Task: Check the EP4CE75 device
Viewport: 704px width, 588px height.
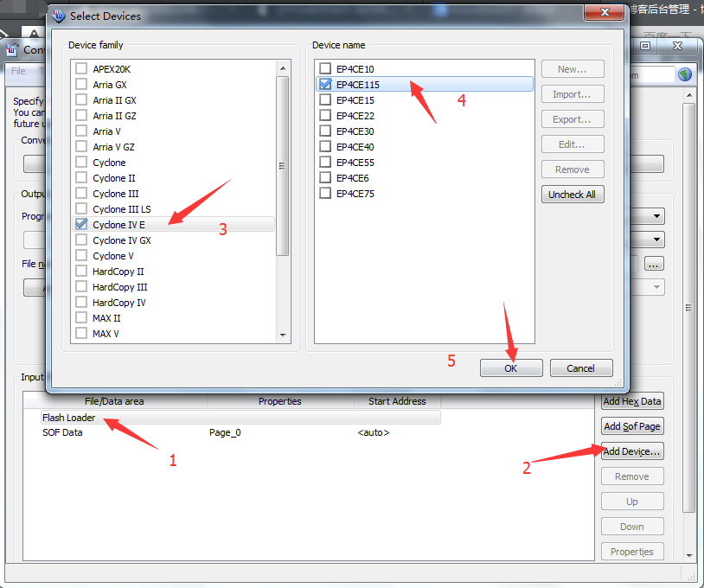Action: (x=325, y=194)
